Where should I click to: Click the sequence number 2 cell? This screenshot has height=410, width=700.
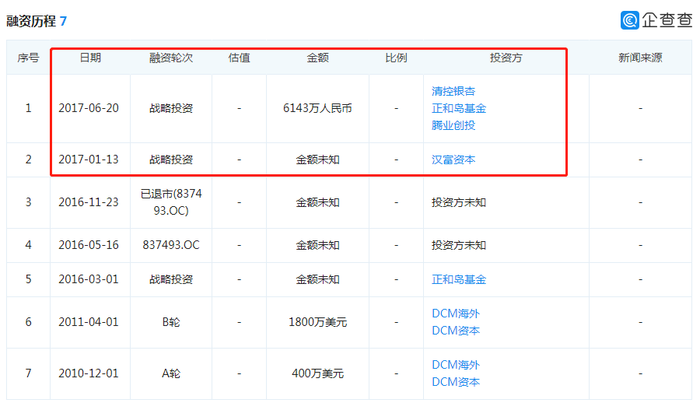[28, 159]
